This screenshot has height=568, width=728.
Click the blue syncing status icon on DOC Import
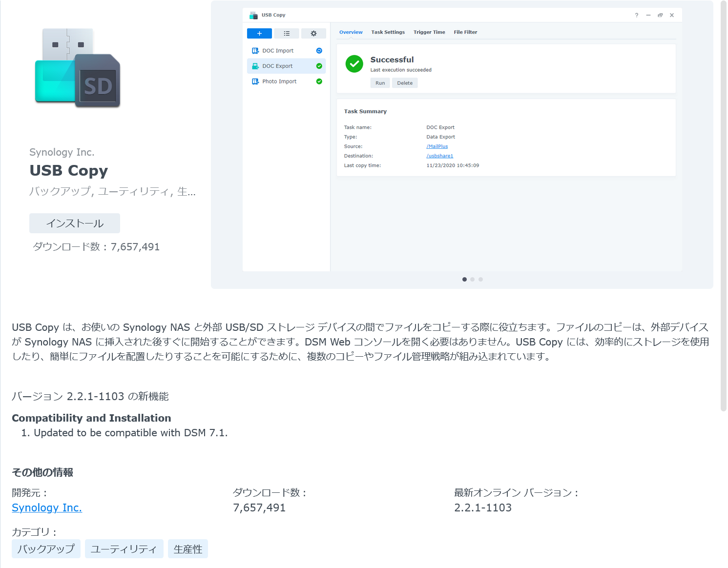coord(319,50)
